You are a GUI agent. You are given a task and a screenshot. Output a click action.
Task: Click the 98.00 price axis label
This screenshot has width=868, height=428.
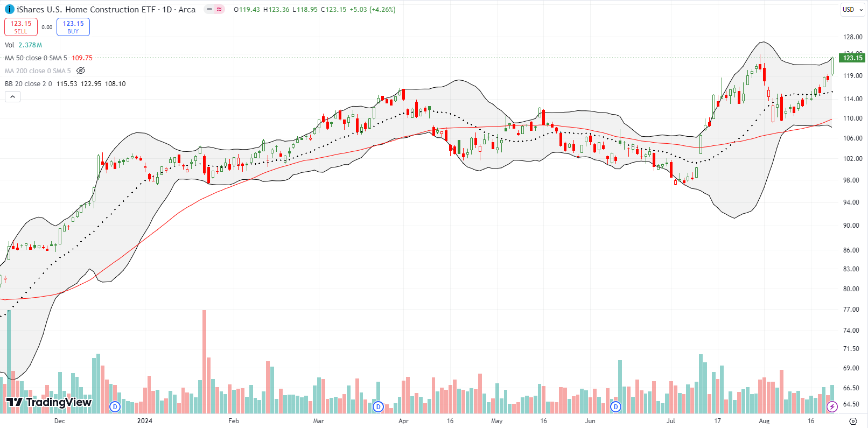(851, 180)
